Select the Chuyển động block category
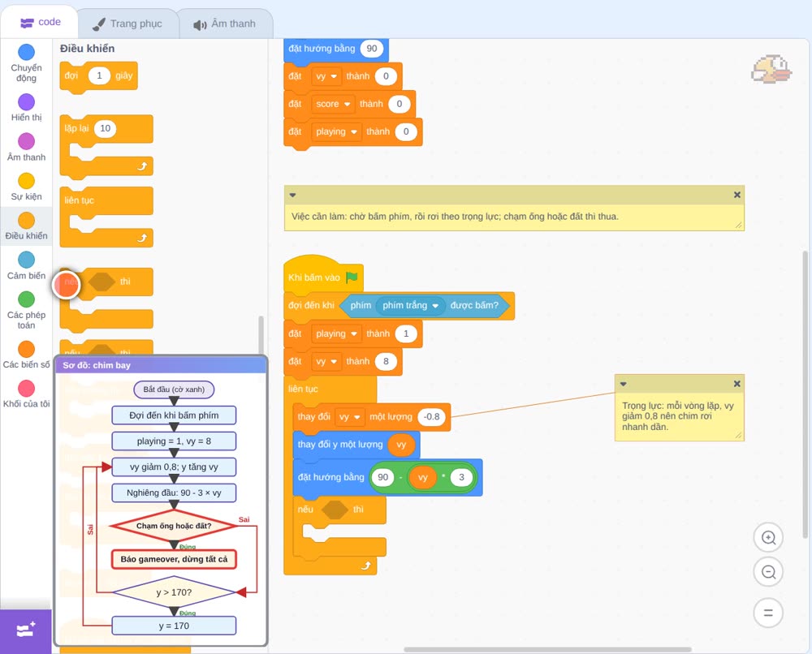This screenshot has height=654, width=812. pyautogui.click(x=26, y=63)
